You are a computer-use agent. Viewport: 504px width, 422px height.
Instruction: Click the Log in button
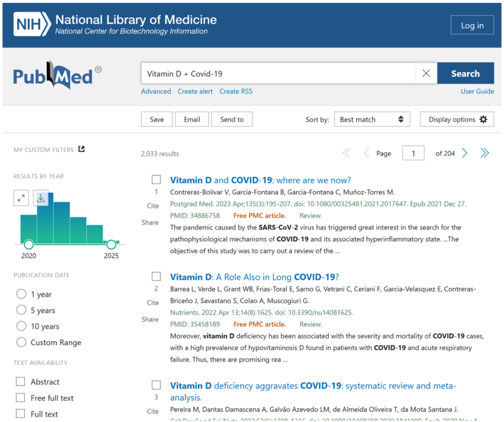(x=472, y=25)
